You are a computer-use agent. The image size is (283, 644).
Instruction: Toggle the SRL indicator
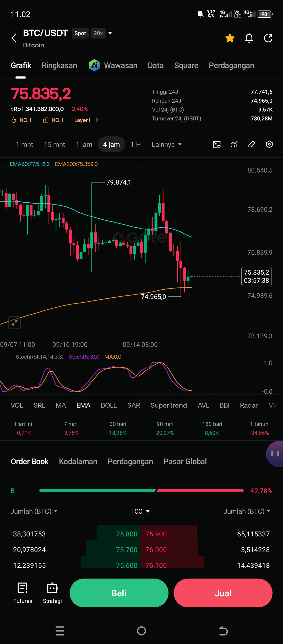pyautogui.click(x=39, y=405)
